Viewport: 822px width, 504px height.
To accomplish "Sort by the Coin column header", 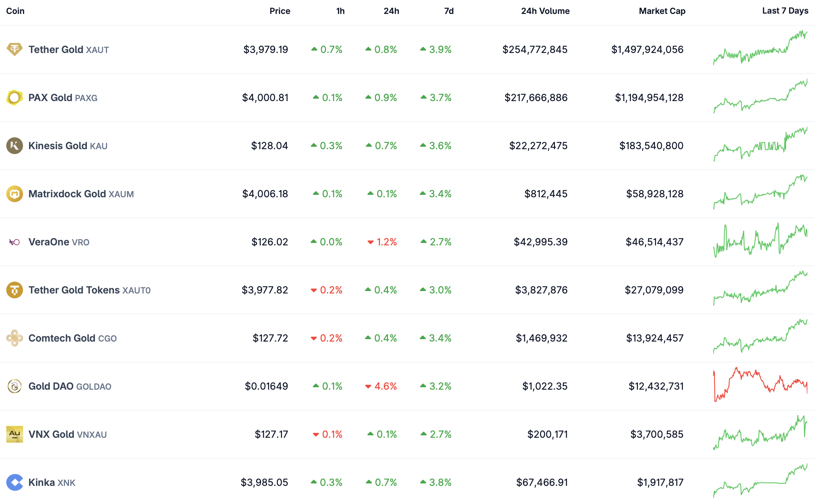I will (x=15, y=11).
